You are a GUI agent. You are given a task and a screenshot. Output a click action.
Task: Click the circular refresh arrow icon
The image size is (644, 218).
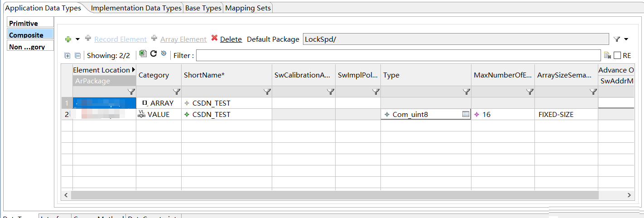click(154, 54)
